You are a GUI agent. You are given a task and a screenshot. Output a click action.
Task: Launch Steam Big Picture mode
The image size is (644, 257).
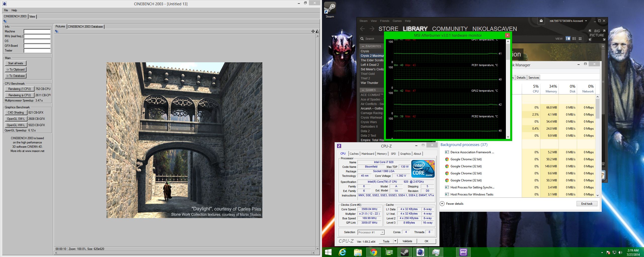[x=597, y=35]
